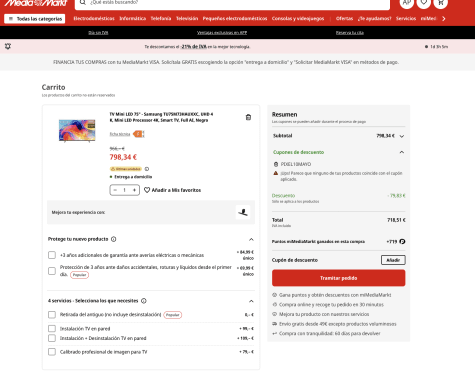Click the points coin icon next to +719

click(402, 241)
